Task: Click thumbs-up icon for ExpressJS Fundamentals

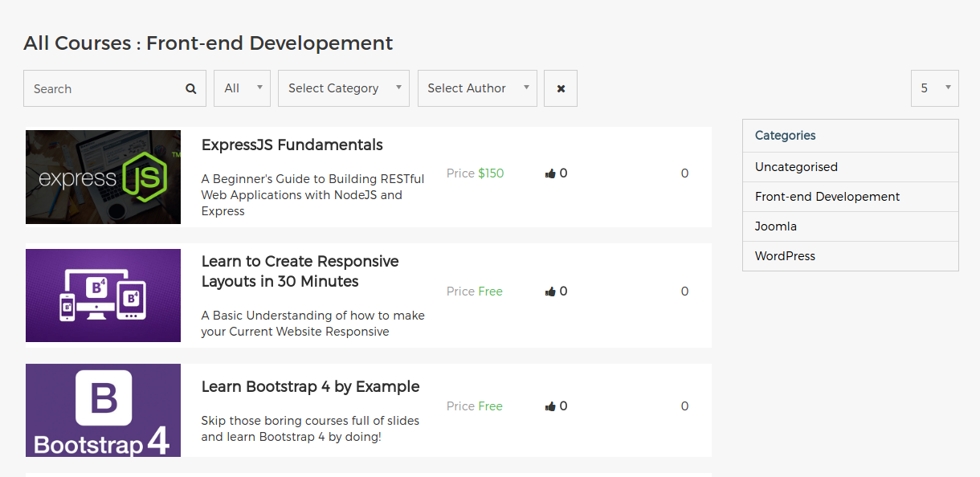Action: coord(550,173)
